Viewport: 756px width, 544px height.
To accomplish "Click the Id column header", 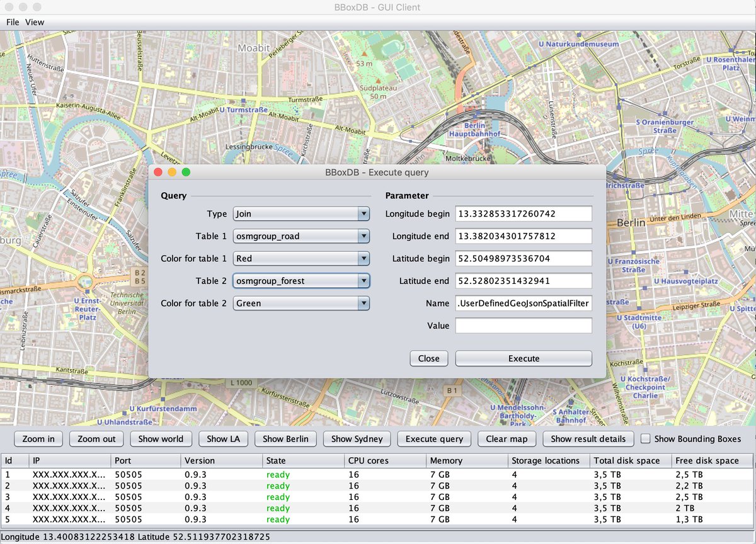I will coord(16,461).
